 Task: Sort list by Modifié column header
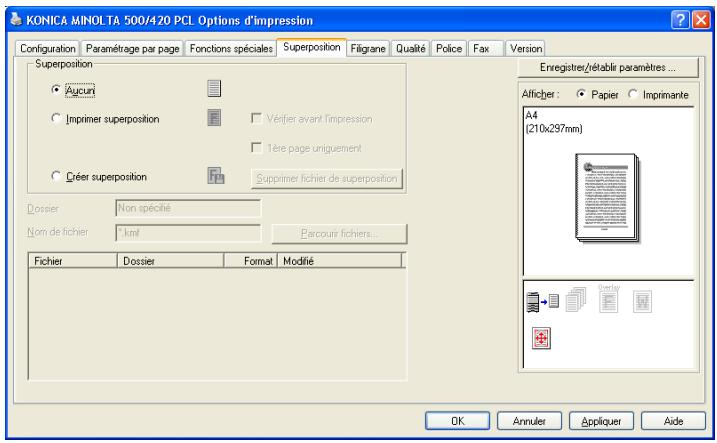(x=339, y=261)
